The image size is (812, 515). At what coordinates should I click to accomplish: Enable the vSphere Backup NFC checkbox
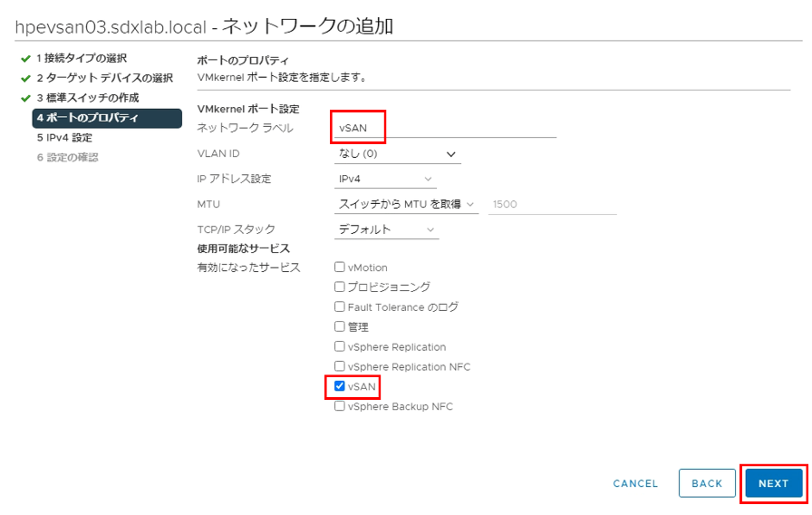(339, 406)
